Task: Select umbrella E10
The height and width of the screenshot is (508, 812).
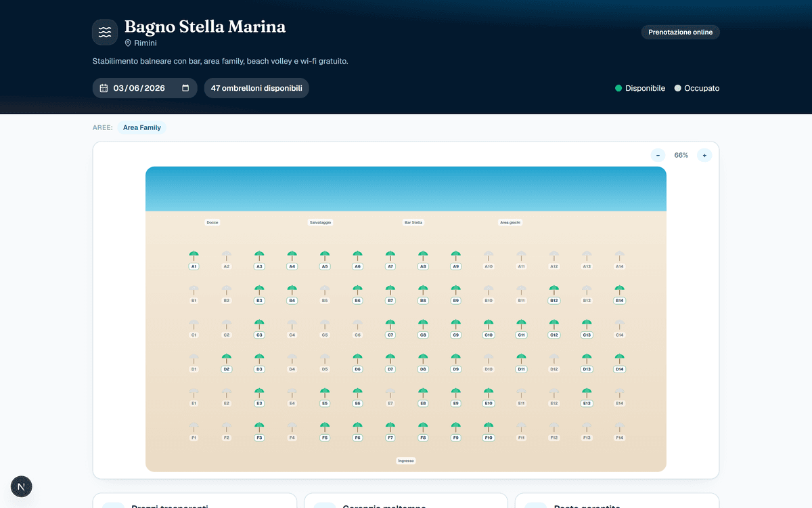Action: coord(489,397)
